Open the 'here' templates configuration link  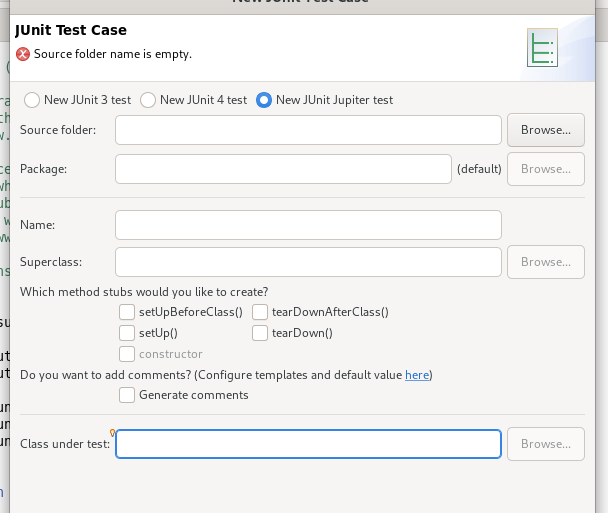(x=417, y=375)
